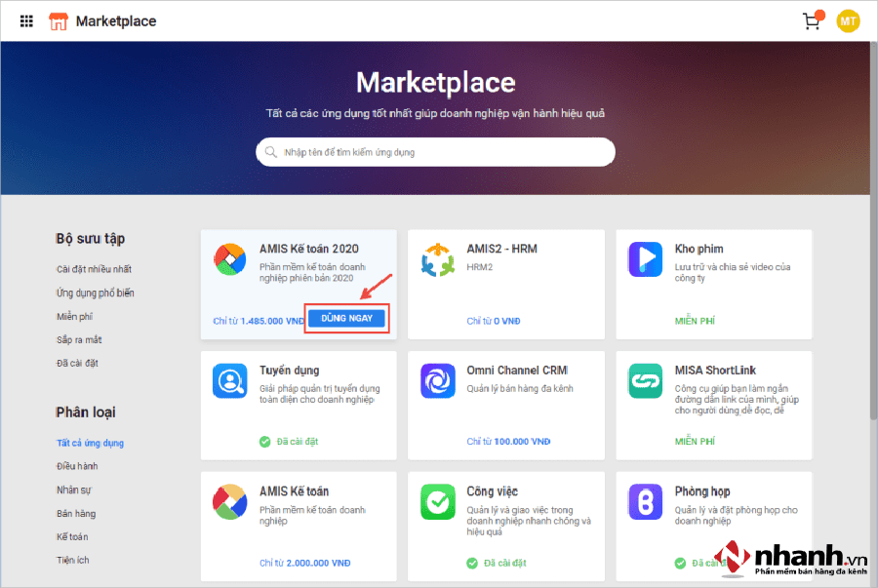Open Ứng dụng phổ biến collection
The width and height of the screenshot is (878, 588).
coord(95,293)
